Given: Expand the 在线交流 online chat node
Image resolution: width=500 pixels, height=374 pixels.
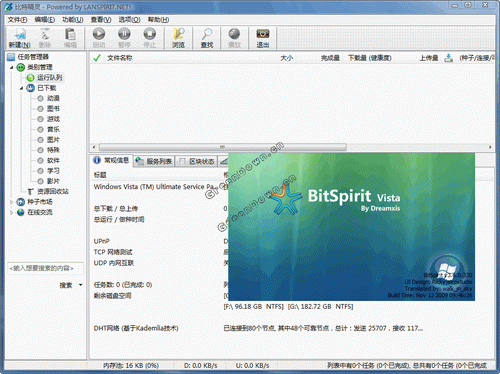Looking at the screenshot, I should [x=12, y=212].
